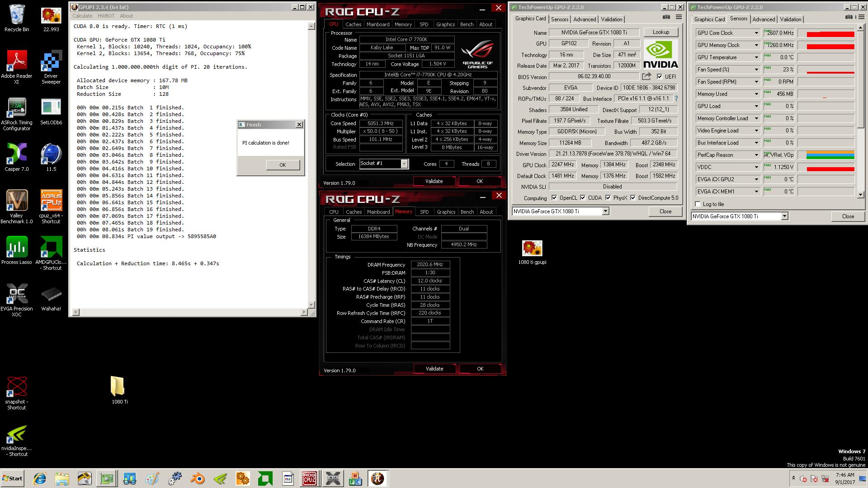Open GPU selector dropdown in Sensors window

[x=784, y=216]
